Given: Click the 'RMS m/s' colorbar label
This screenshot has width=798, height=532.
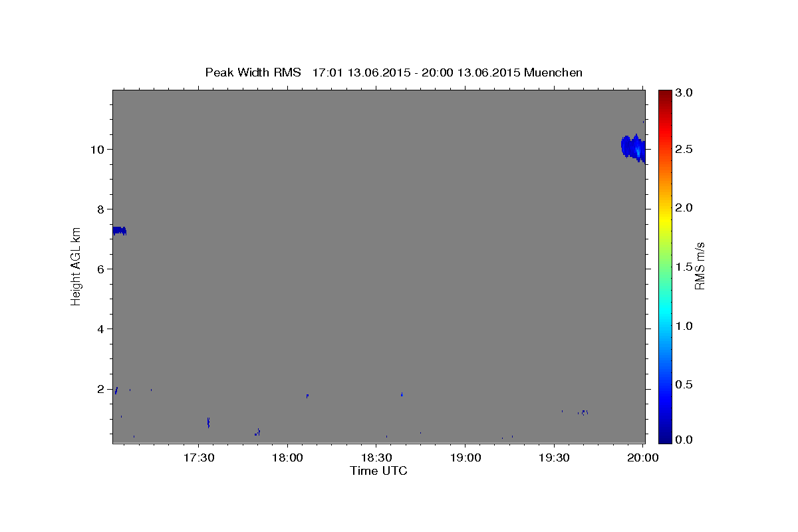Looking at the screenshot, I should (699, 266).
